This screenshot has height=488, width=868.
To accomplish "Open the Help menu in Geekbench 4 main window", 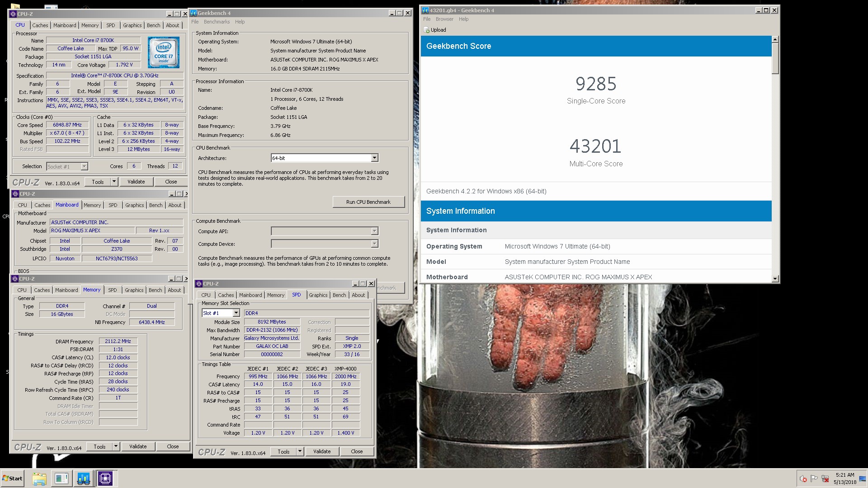I will [240, 22].
